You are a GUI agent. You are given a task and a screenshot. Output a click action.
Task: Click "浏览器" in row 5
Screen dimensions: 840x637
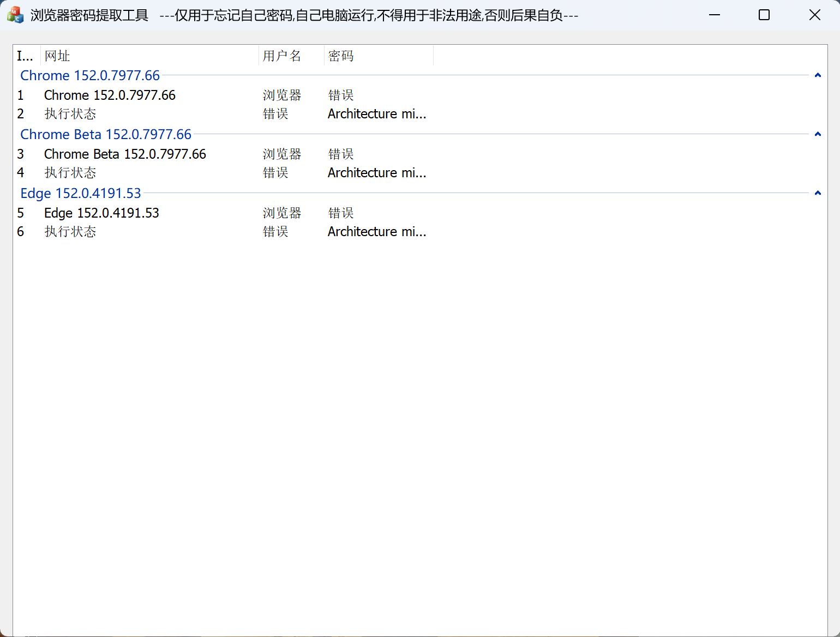(x=282, y=213)
